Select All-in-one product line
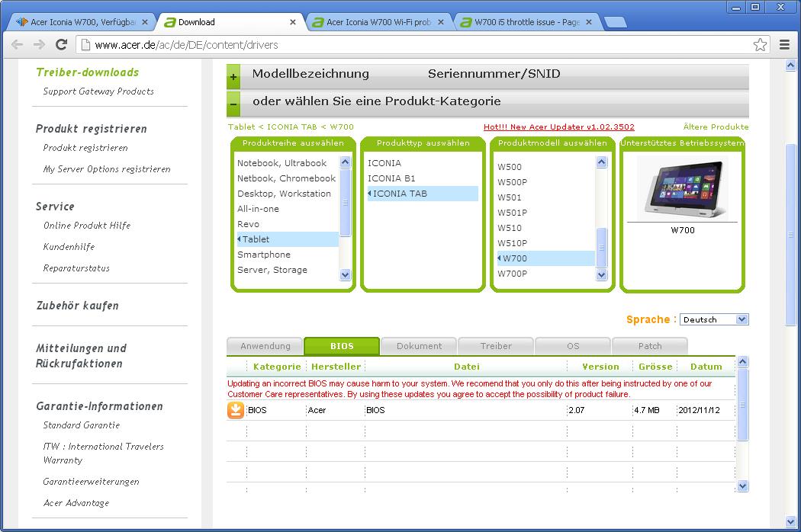The width and height of the screenshot is (801, 532). 258,209
